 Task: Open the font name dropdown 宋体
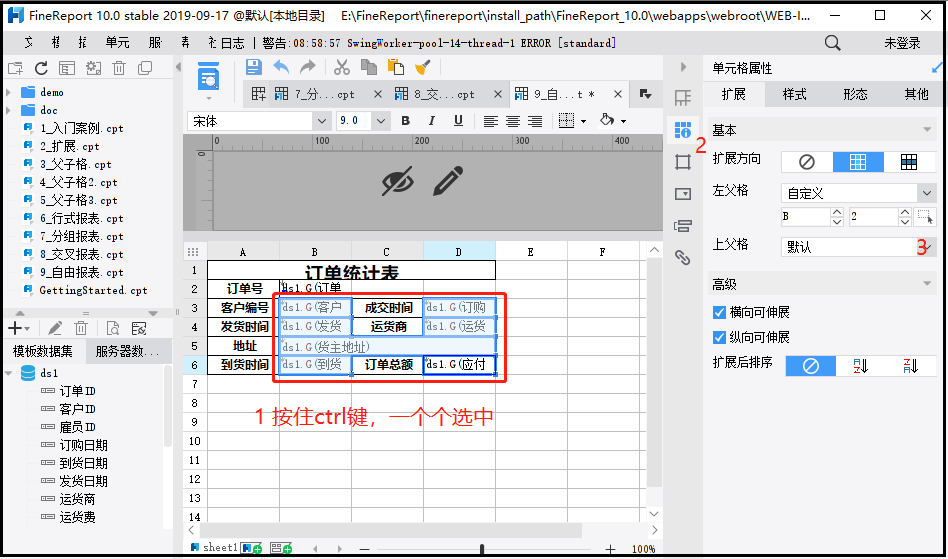point(322,121)
